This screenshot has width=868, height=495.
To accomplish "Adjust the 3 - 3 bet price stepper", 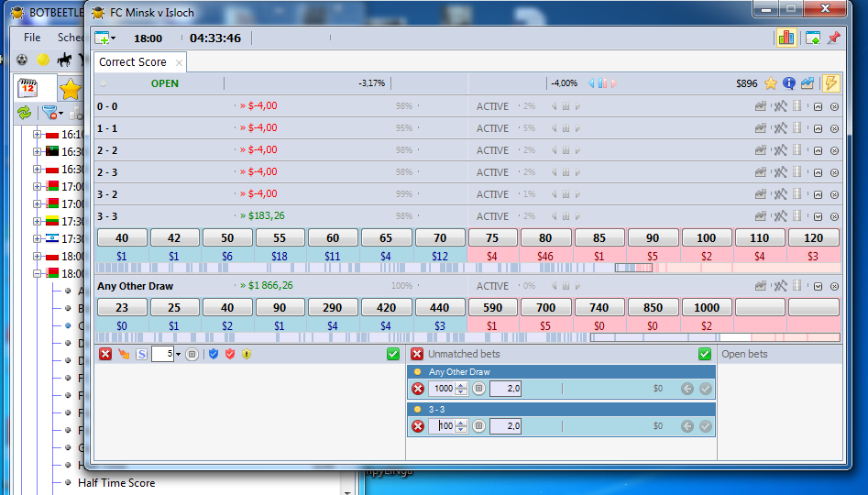I will point(461,426).
